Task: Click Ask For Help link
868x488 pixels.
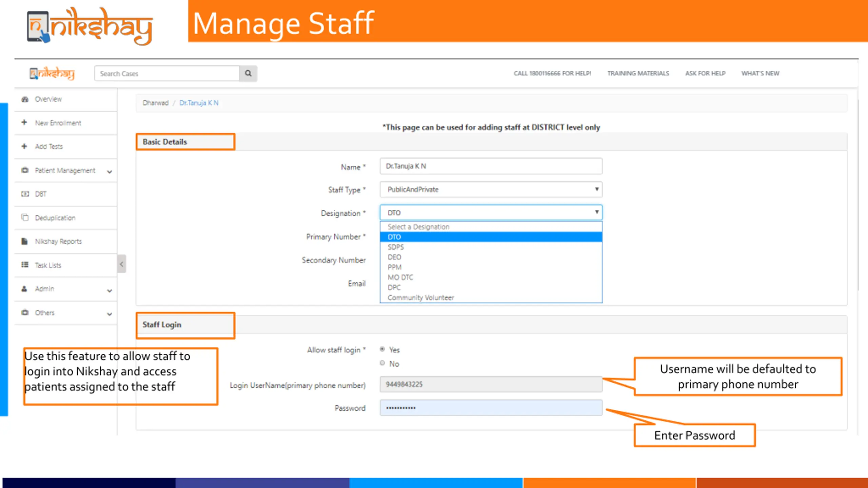Action: pyautogui.click(x=705, y=73)
